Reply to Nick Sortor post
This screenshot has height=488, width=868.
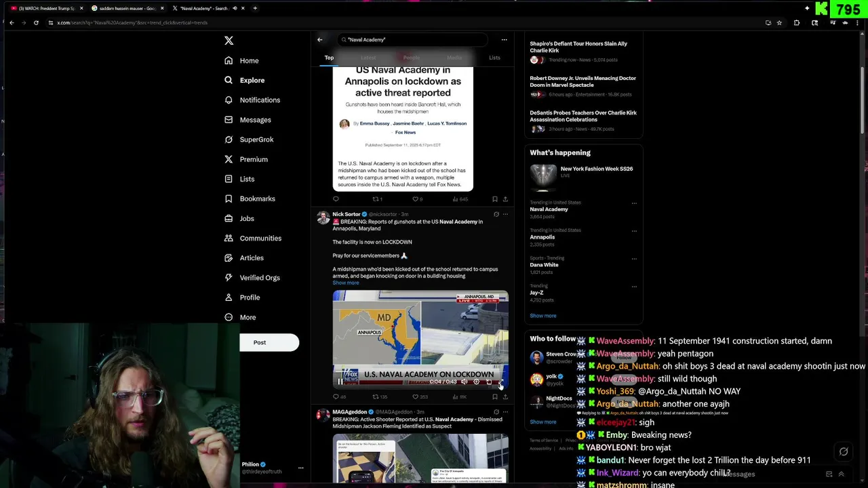[336, 396]
